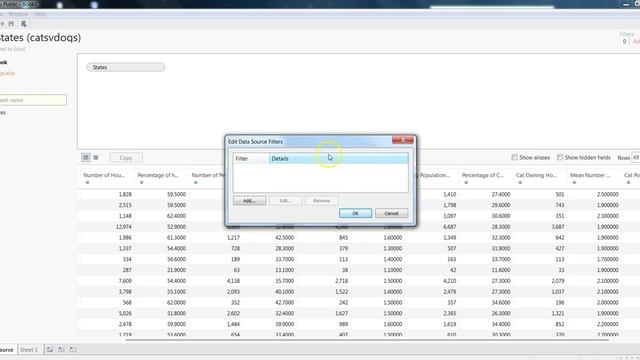Click the data type icon under Percentage of h...

pyautogui.click(x=141, y=182)
